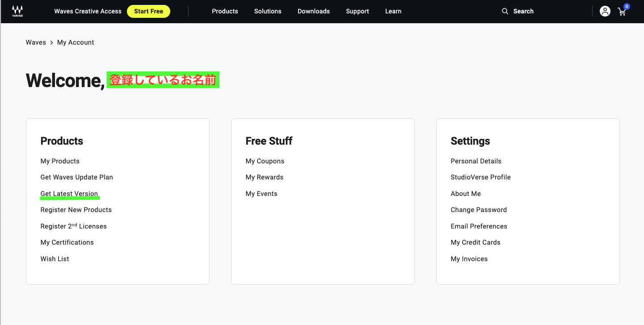Open My Certifications link
Screen dimensions: 644x325
(67, 242)
